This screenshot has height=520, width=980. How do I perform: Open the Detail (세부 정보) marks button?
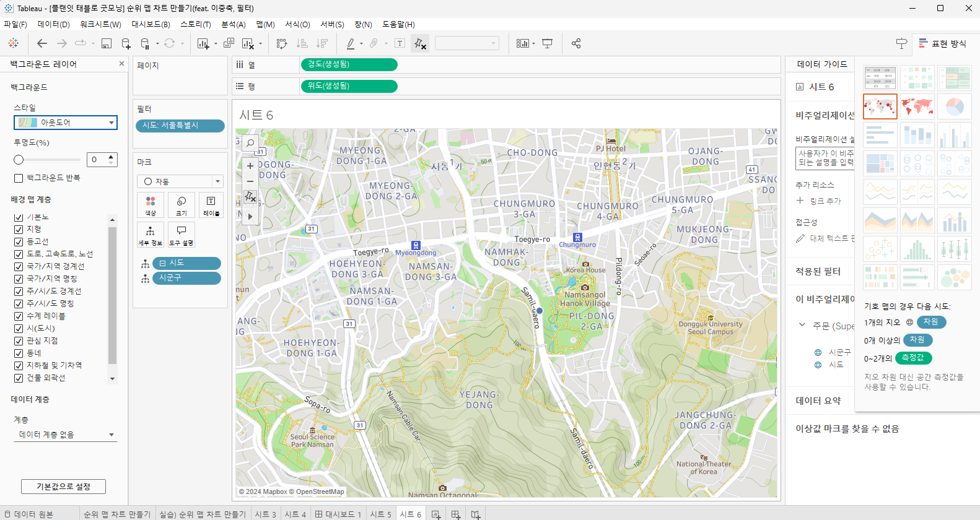pos(151,235)
